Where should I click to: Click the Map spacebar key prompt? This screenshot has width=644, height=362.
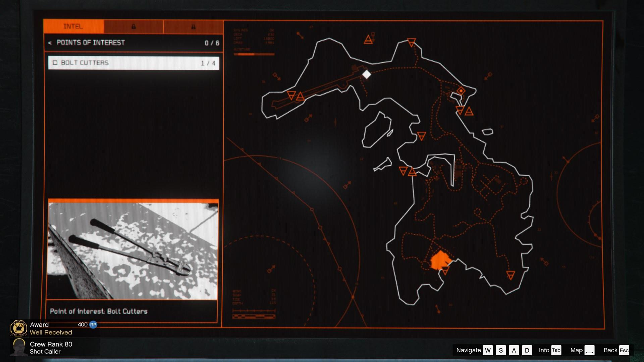[589, 350]
